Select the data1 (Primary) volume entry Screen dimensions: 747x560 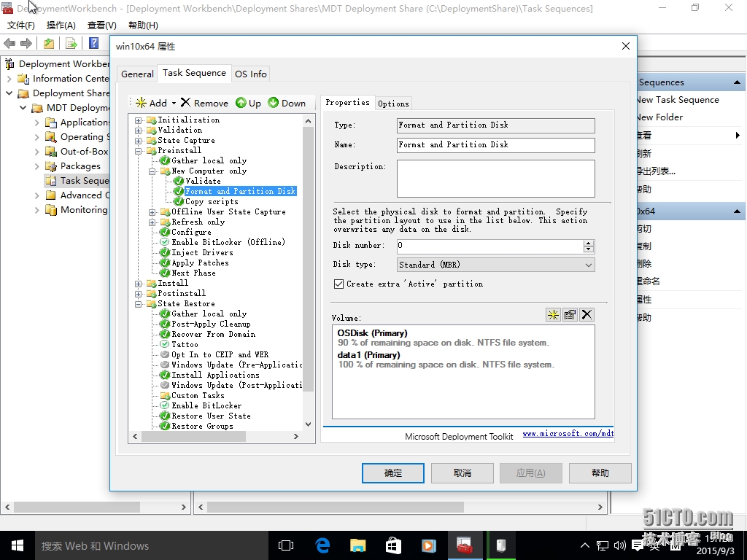tap(446, 359)
